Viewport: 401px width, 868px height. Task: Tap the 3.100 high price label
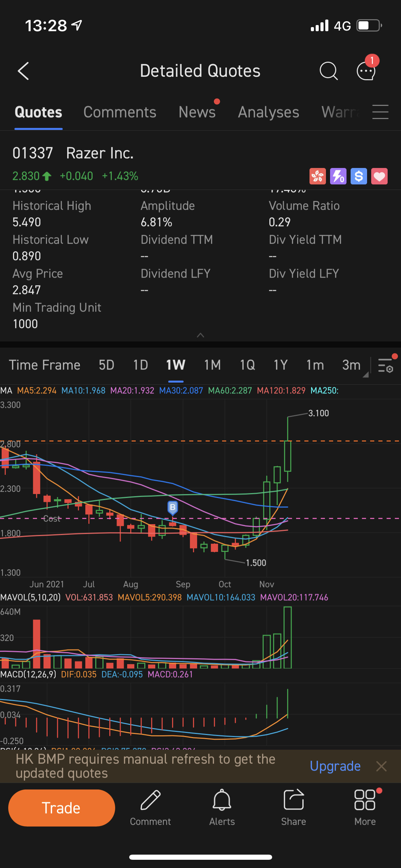click(319, 413)
